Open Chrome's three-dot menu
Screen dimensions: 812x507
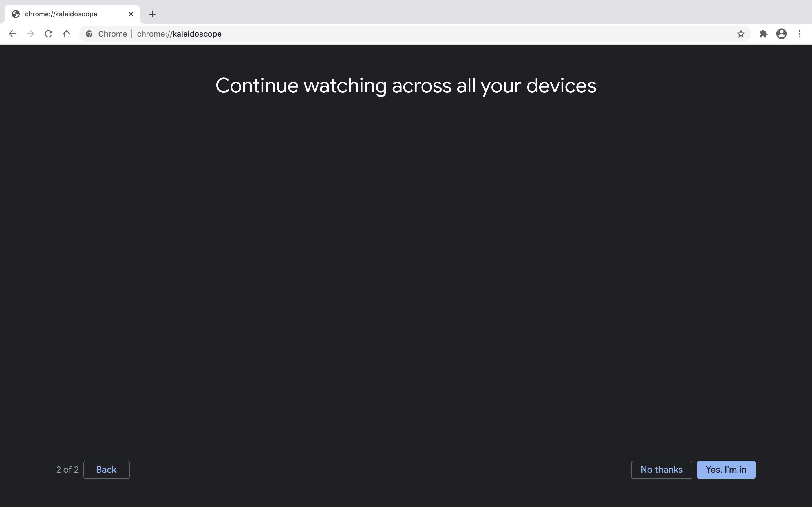tap(800, 34)
